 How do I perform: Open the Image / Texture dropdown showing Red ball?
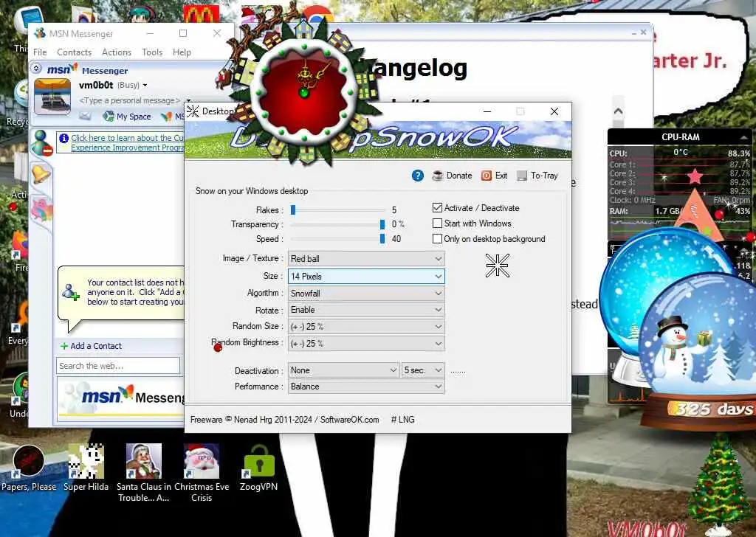[x=366, y=259]
